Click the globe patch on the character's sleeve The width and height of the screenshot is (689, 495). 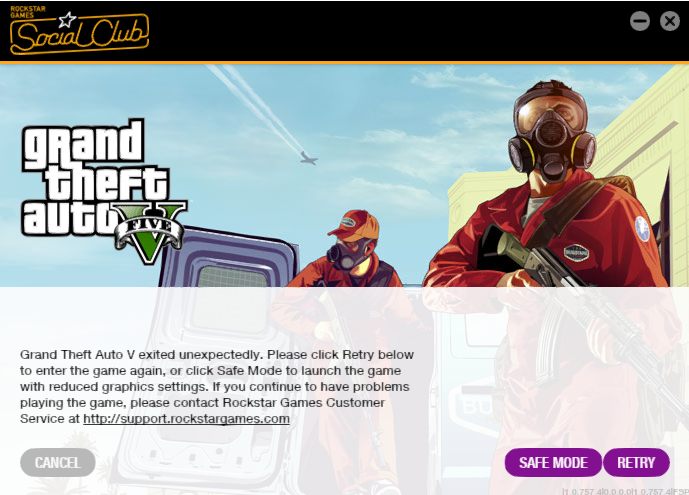point(642,228)
